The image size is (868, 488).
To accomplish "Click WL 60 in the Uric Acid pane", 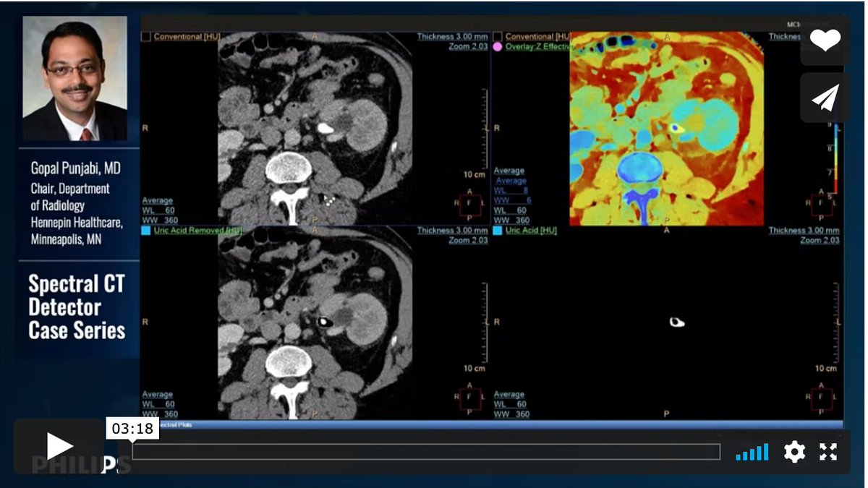I will [510, 405].
